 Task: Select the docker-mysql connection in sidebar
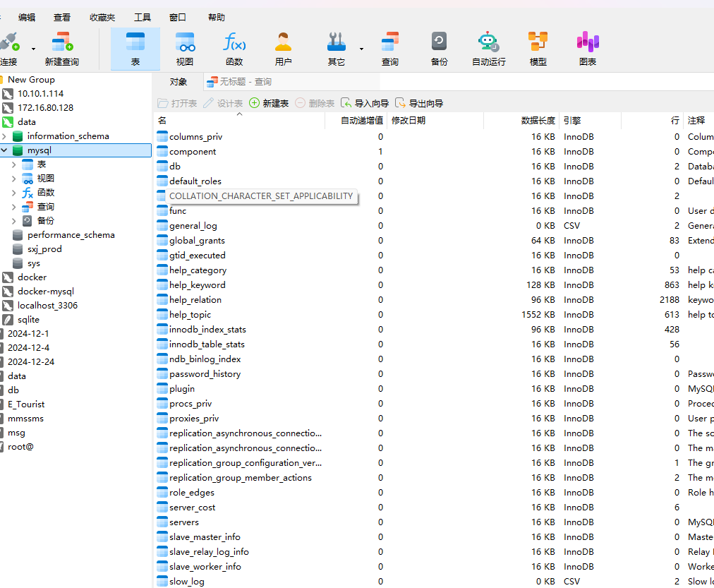coord(45,292)
